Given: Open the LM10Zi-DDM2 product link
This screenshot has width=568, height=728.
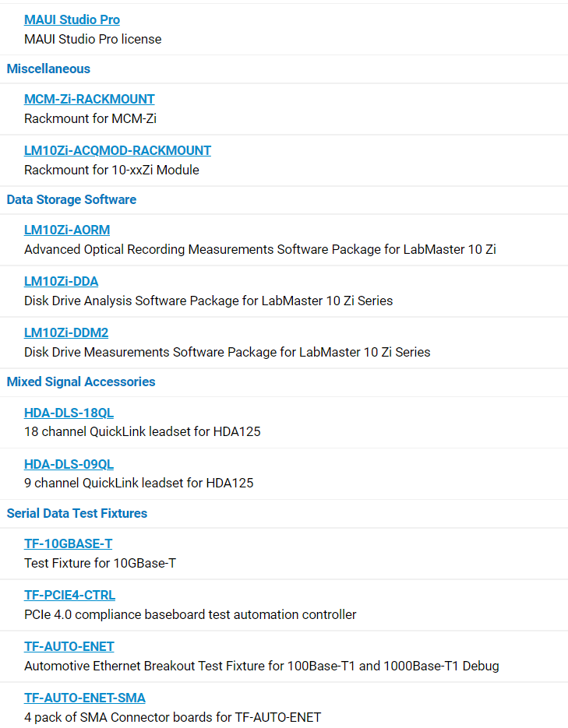Looking at the screenshot, I should click(66, 332).
